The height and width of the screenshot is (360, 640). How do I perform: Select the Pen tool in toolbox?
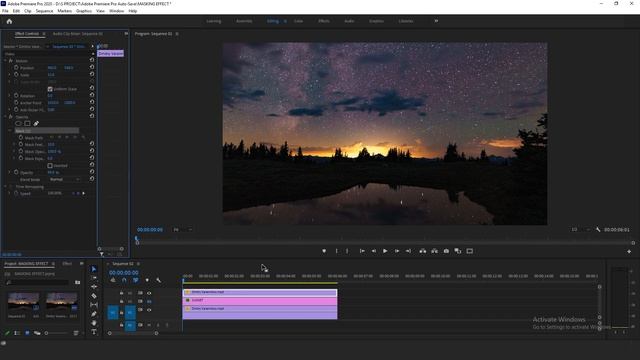coord(94,314)
